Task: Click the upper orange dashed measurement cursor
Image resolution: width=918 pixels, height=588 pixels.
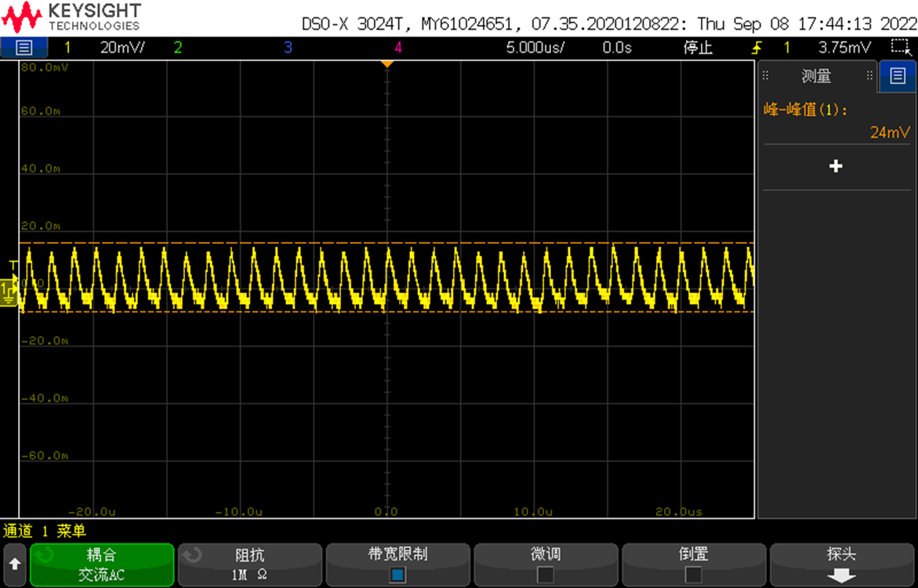Action: 386,242
